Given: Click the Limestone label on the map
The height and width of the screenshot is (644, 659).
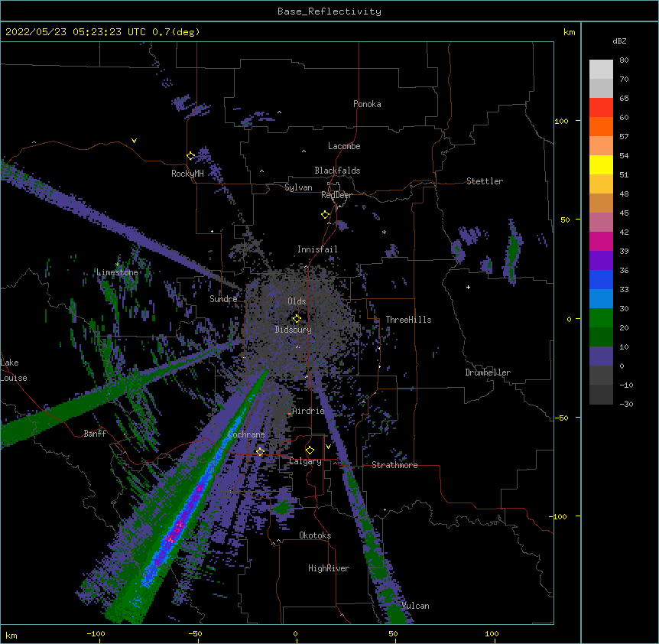Looking at the screenshot, I should (117, 272).
